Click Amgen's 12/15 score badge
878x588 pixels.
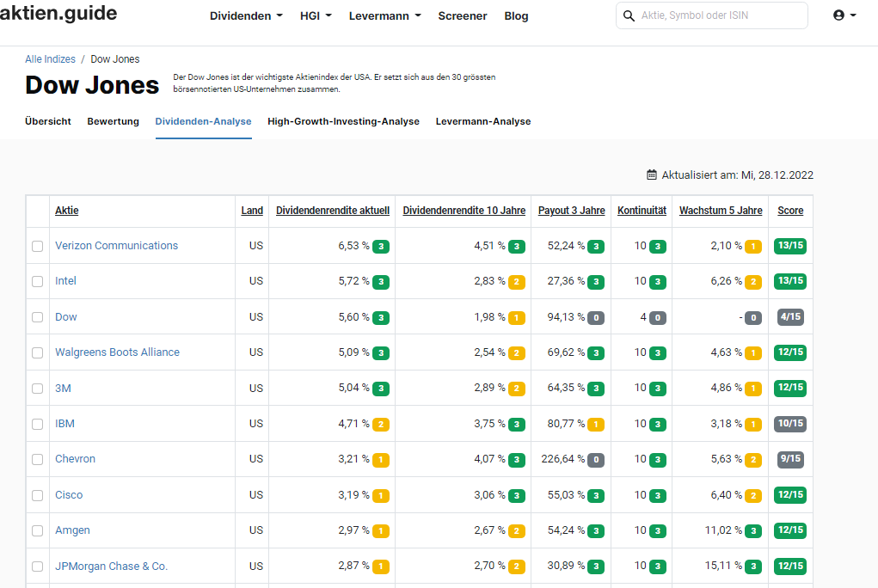click(790, 530)
